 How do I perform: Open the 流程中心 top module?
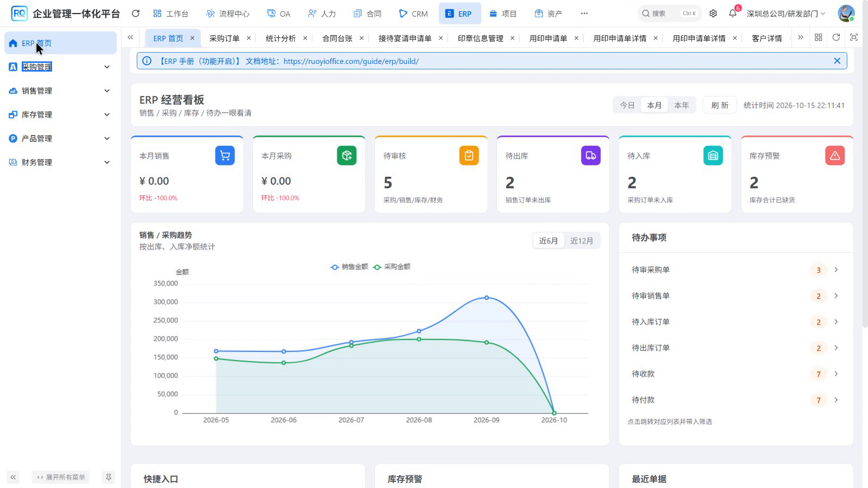[228, 14]
